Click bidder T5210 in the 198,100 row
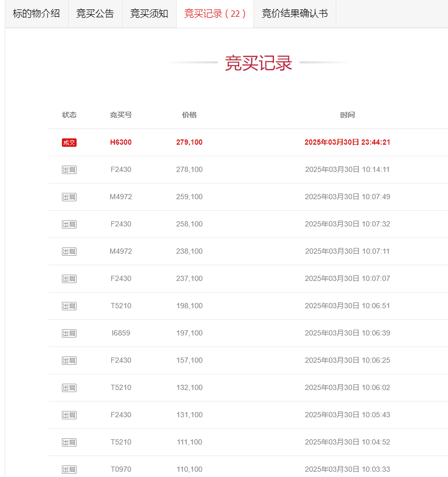This screenshot has width=448, height=477. tap(121, 306)
